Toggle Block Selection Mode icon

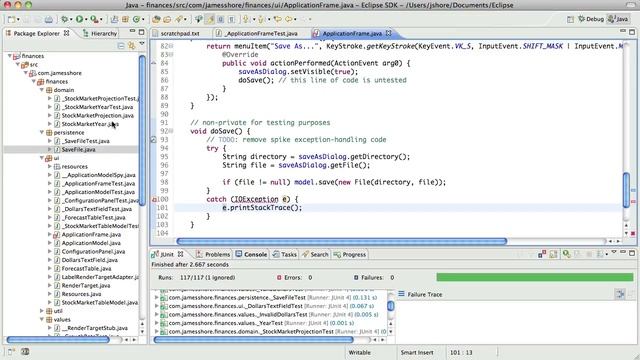221,19
